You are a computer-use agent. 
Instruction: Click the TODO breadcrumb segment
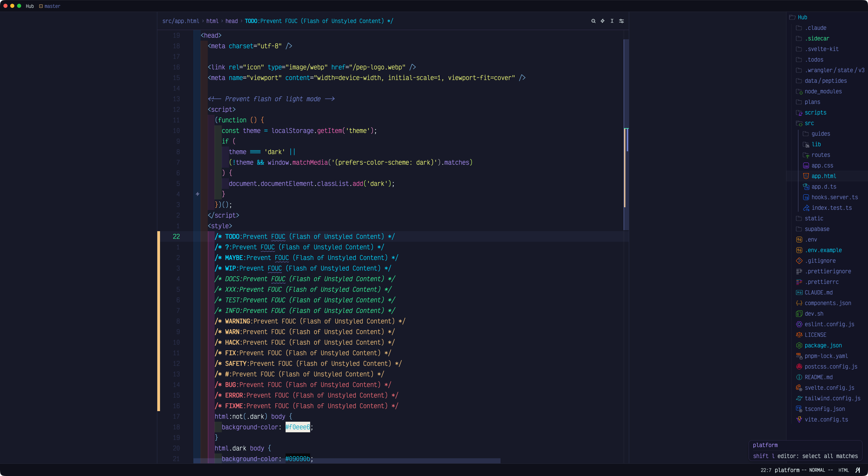[x=319, y=21]
